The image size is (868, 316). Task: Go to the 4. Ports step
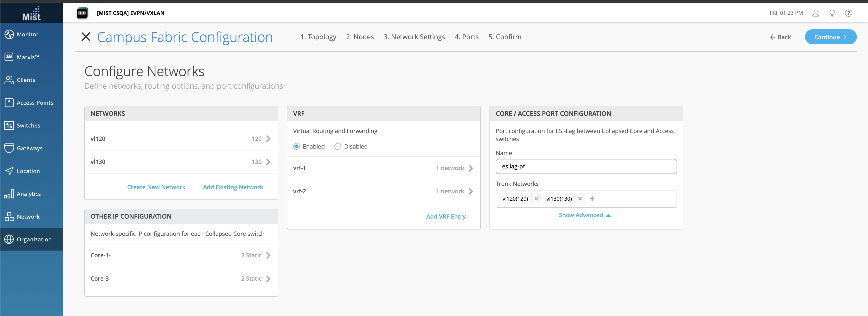(466, 37)
